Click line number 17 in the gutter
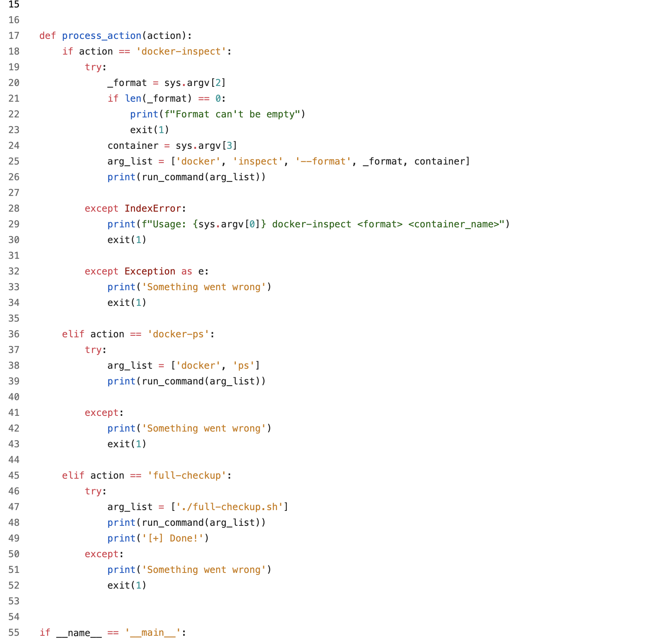The width and height of the screenshot is (650, 644). 14,36
